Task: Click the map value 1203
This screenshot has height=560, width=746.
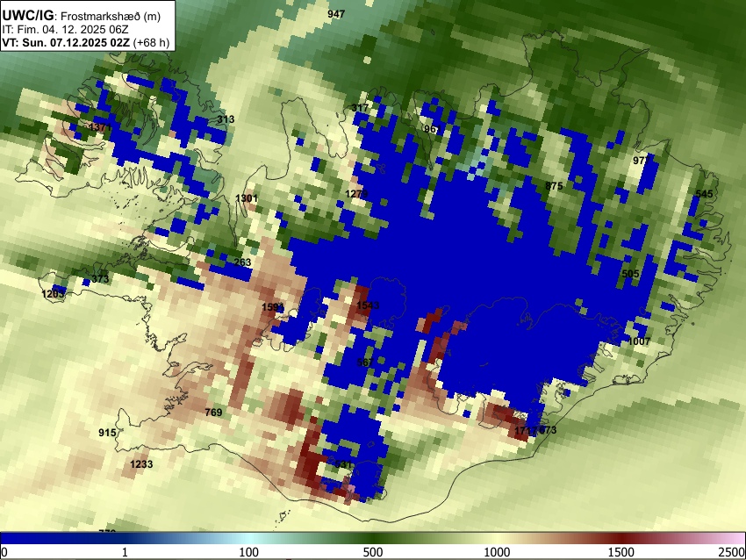Action: 53,294
